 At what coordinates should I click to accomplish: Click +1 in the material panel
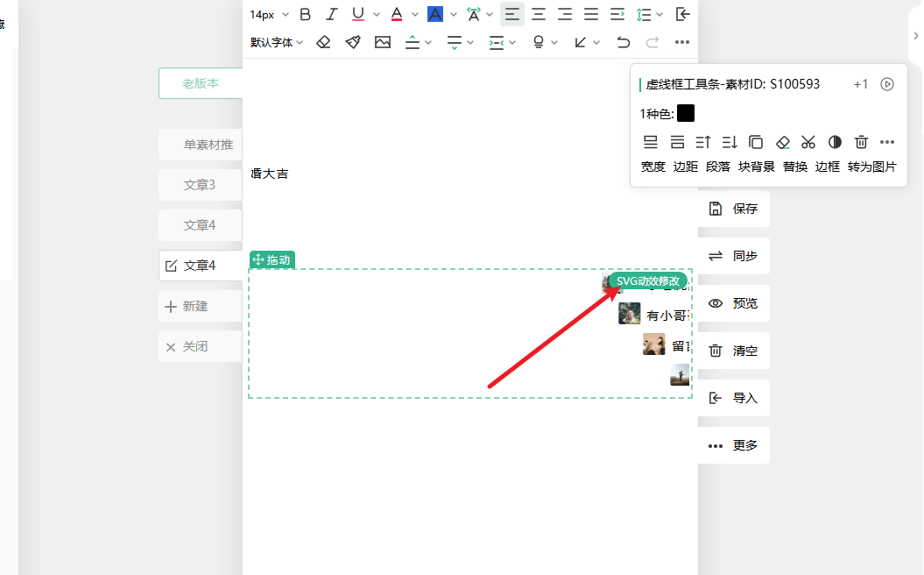860,84
